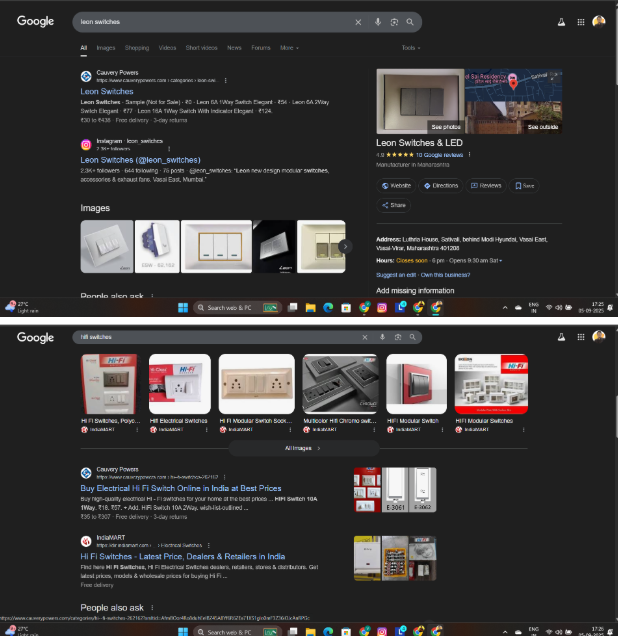618x636 pixels.
Task: Switch to the Forums tab
Action: click(x=260, y=48)
